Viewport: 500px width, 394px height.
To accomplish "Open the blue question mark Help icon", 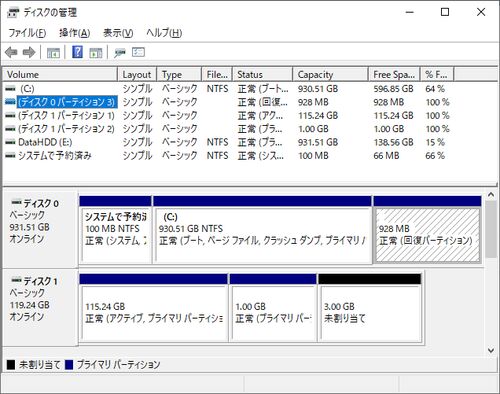I will point(77,52).
